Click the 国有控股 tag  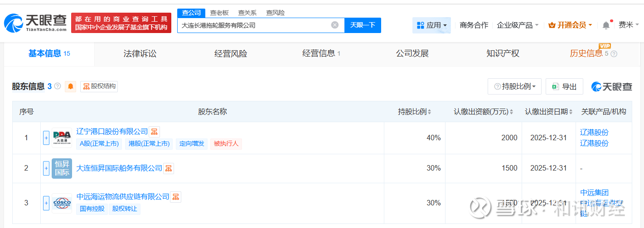[x=92, y=209]
